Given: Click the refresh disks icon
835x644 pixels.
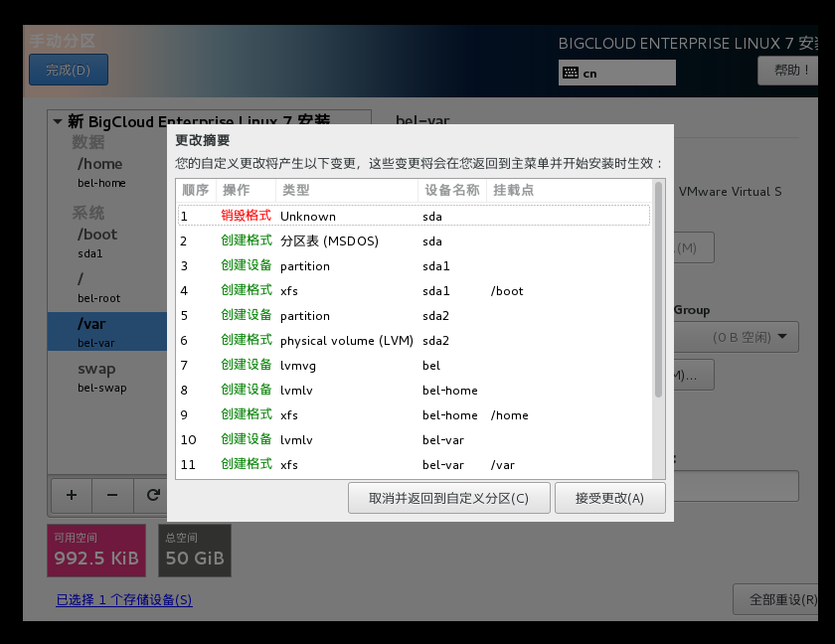Looking at the screenshot, I should click(154, 495).
